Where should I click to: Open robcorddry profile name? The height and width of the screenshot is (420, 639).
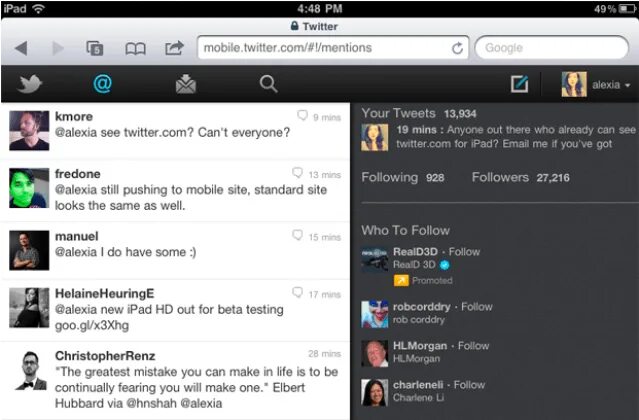coord(422,307)
